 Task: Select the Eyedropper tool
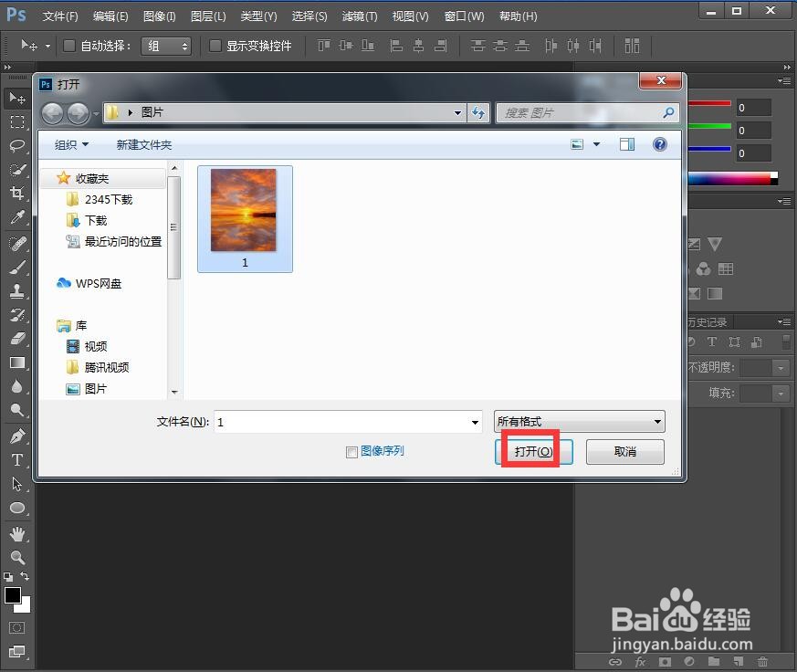[16, 217]
